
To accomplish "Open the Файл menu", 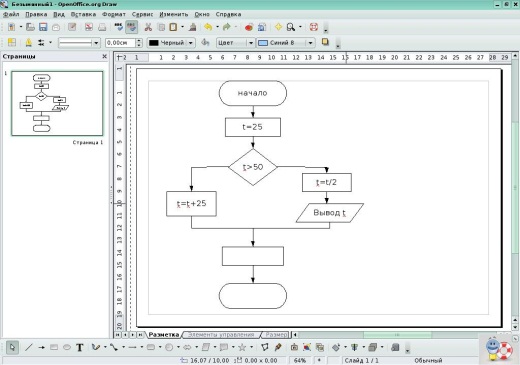I will point(11,14).
